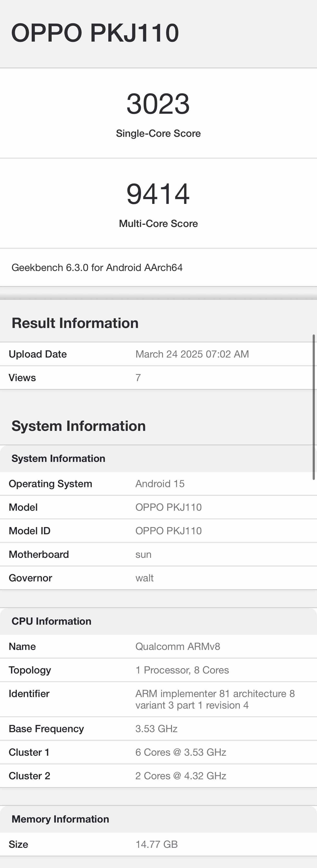Click the Views label
The width and height of the screenshot is (317, 868).
22,378
